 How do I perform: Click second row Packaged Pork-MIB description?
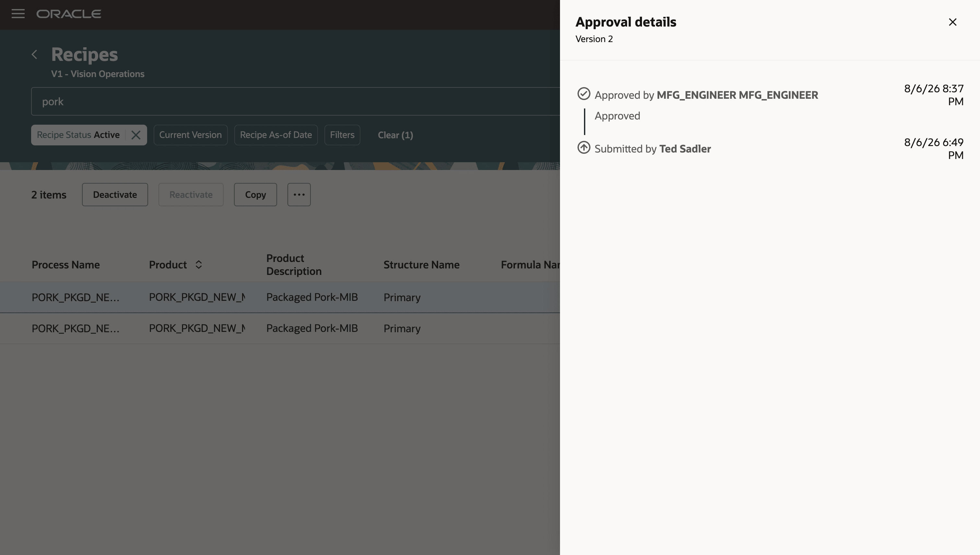312,329
